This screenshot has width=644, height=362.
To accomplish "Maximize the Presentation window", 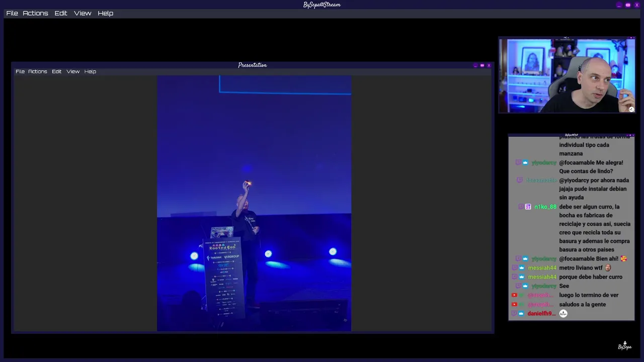I will point(482,65).
